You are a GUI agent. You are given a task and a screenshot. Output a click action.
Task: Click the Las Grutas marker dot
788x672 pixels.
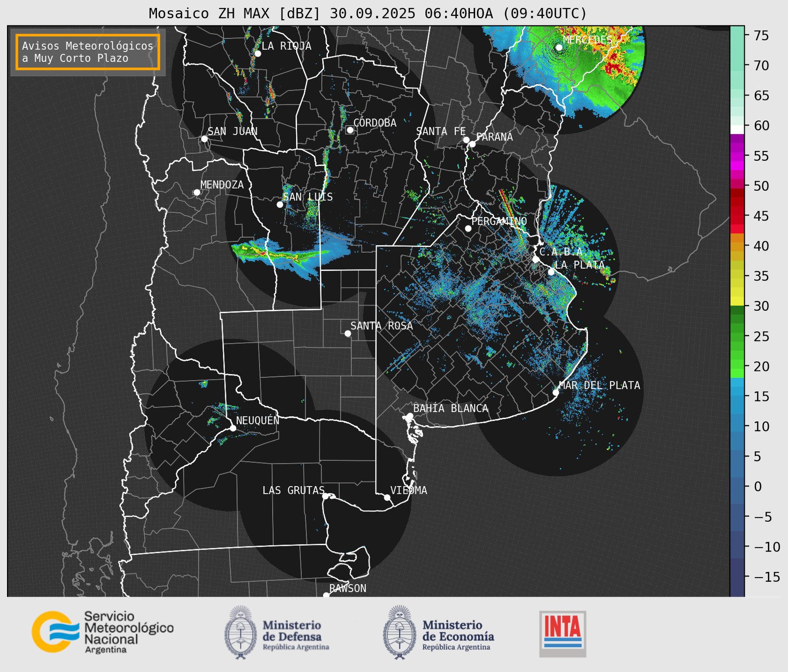pos(326,496)
